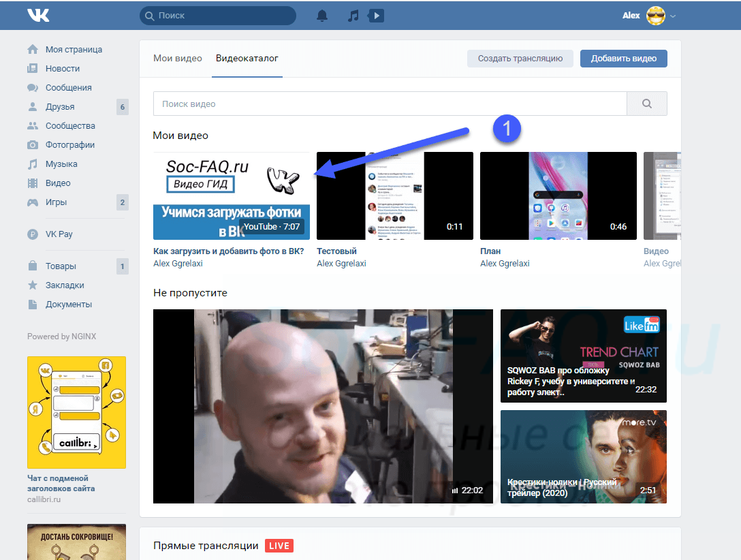
Task: Open Сообщения in sidebar
Action: click(69, 87)
